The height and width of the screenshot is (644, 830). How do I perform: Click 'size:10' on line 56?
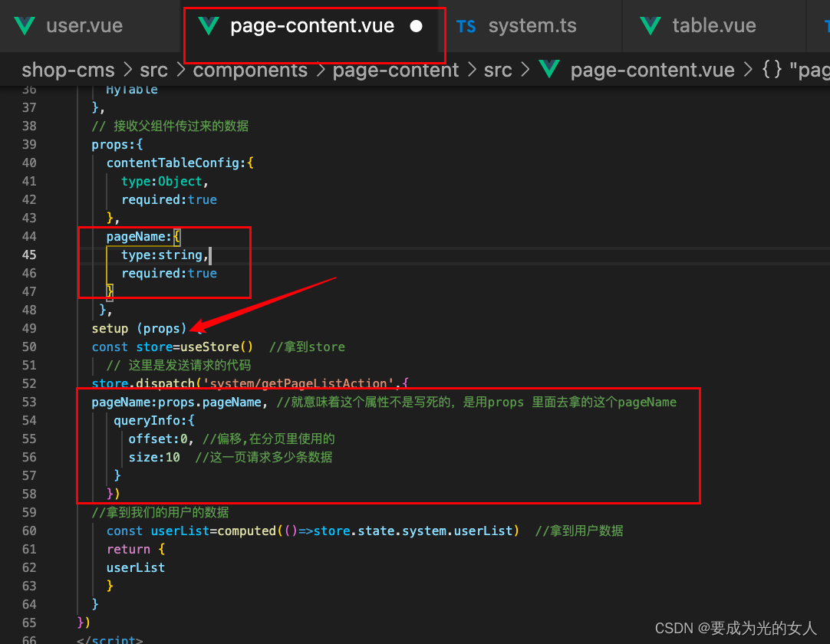154,457
